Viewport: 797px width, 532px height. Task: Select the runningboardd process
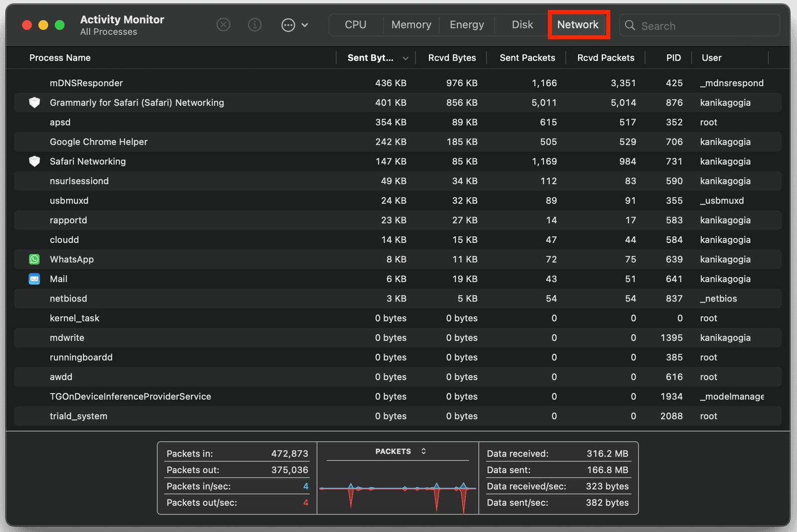coord(81,357)
